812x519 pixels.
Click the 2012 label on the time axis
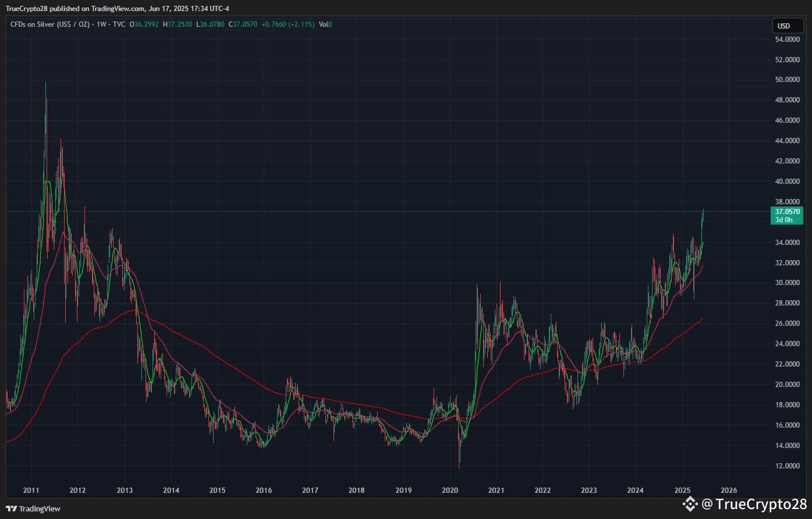(x=77, y=490)
